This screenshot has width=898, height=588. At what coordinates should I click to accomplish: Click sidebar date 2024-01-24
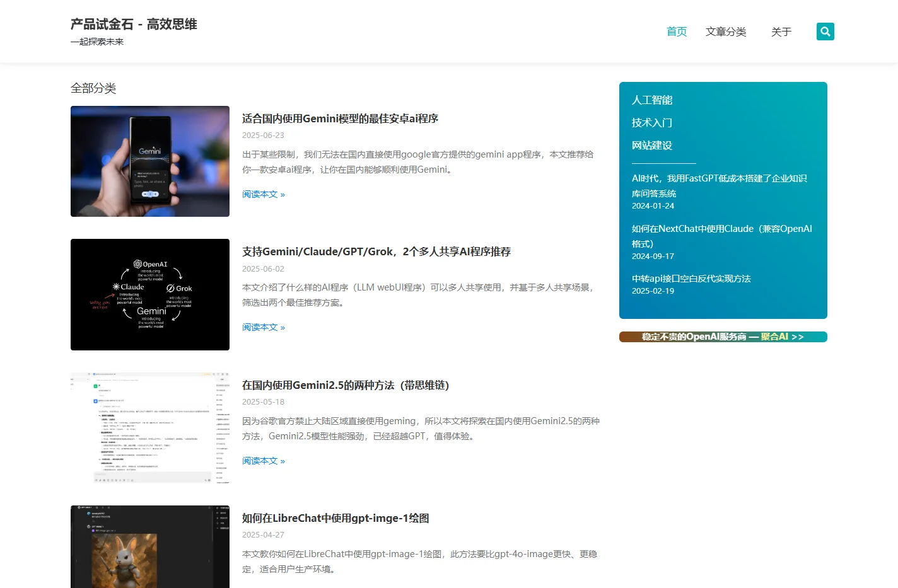coord(653,206)
